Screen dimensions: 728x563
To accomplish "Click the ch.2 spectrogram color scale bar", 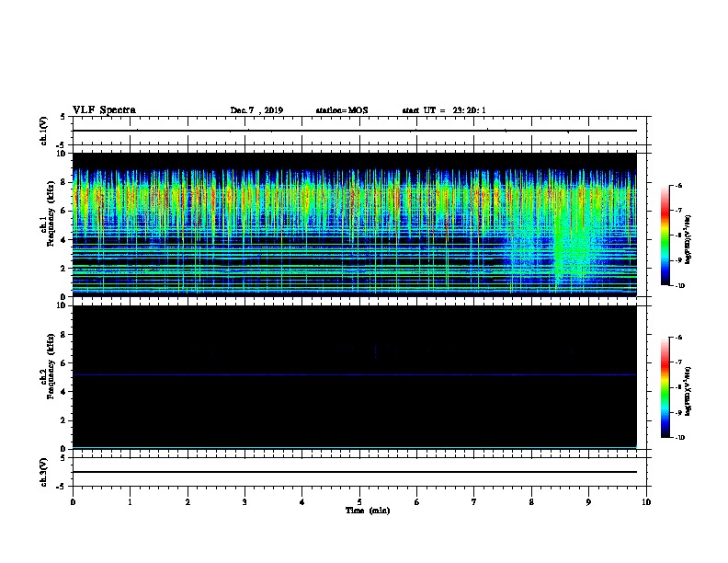I will (x=665, y=387).
